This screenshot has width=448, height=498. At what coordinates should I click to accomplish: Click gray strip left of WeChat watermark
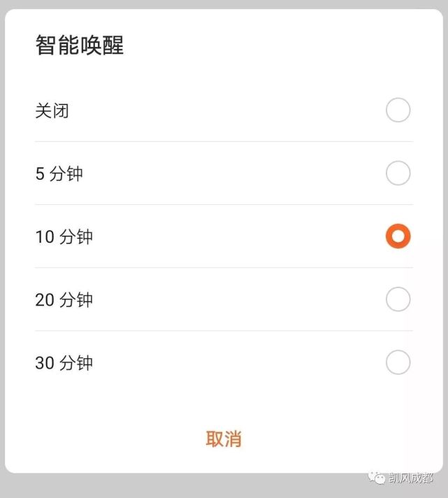184,486
